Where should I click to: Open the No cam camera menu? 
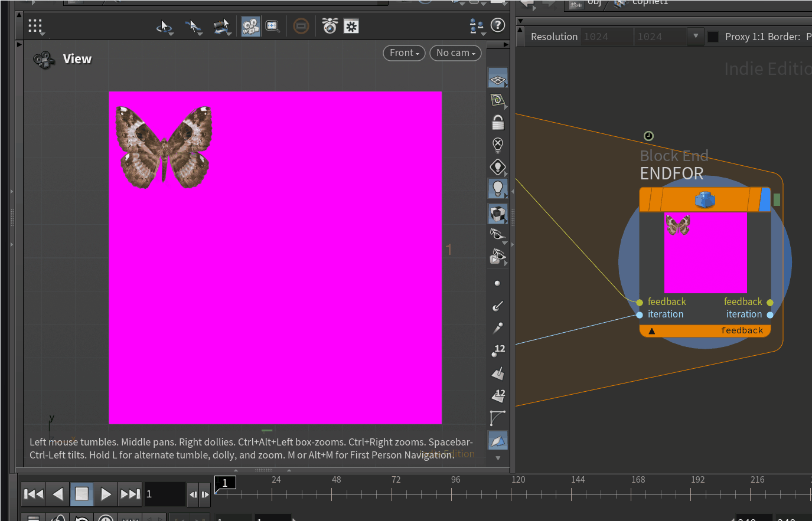click(x=455, y=53)
